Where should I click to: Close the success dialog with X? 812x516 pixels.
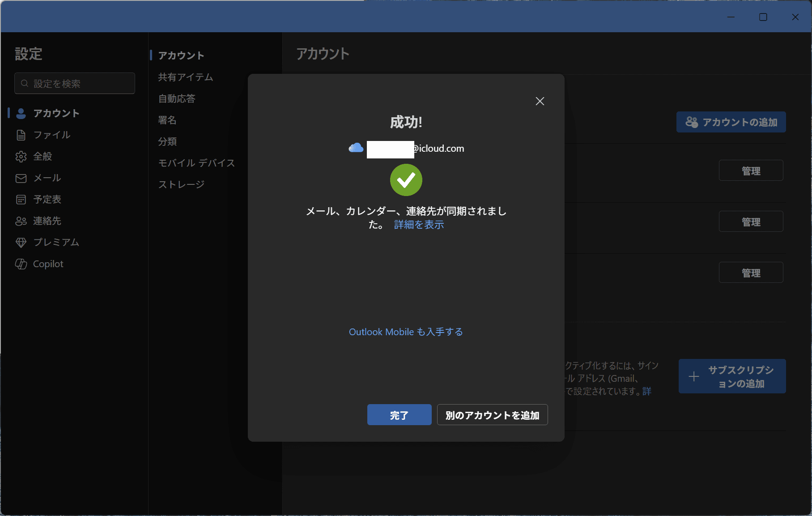(x=540, y=101)
